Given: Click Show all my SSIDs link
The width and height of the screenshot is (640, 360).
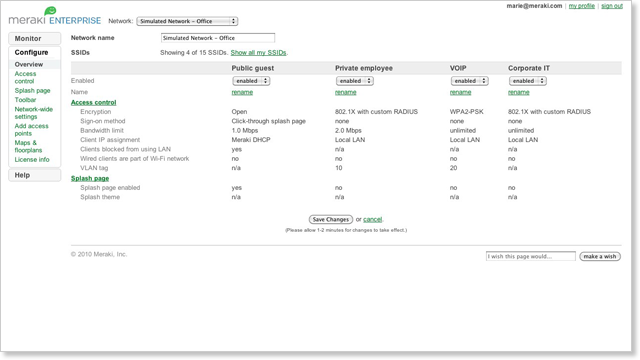Looking at the screenshot, I should click(258, 53).
